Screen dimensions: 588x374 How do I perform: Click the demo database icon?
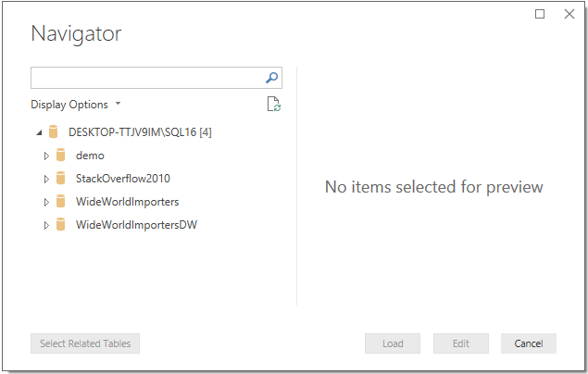[61, 156]
